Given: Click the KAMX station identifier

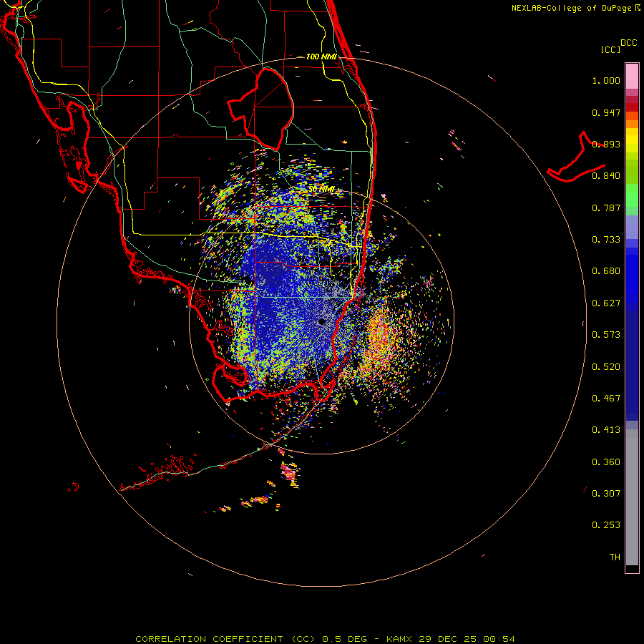Looking at the screenshot, I should tap(399, 639).
